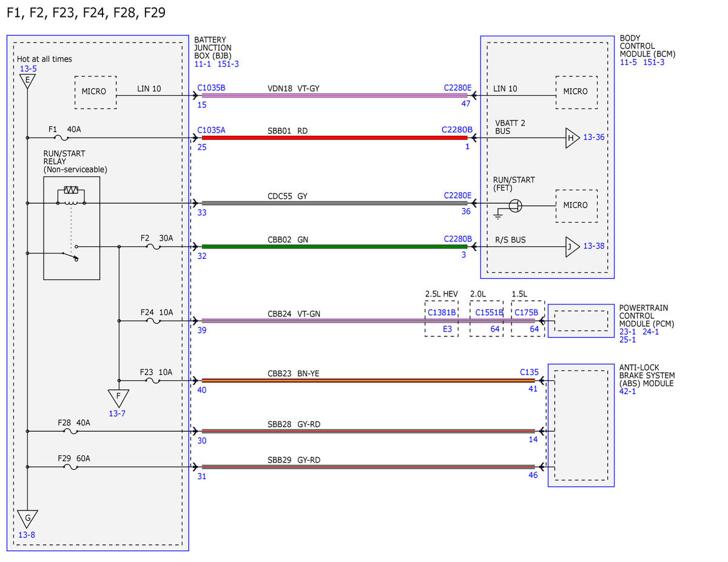
Task: Click the RUN/START FET transistor symbol
Action: [515, 206]
